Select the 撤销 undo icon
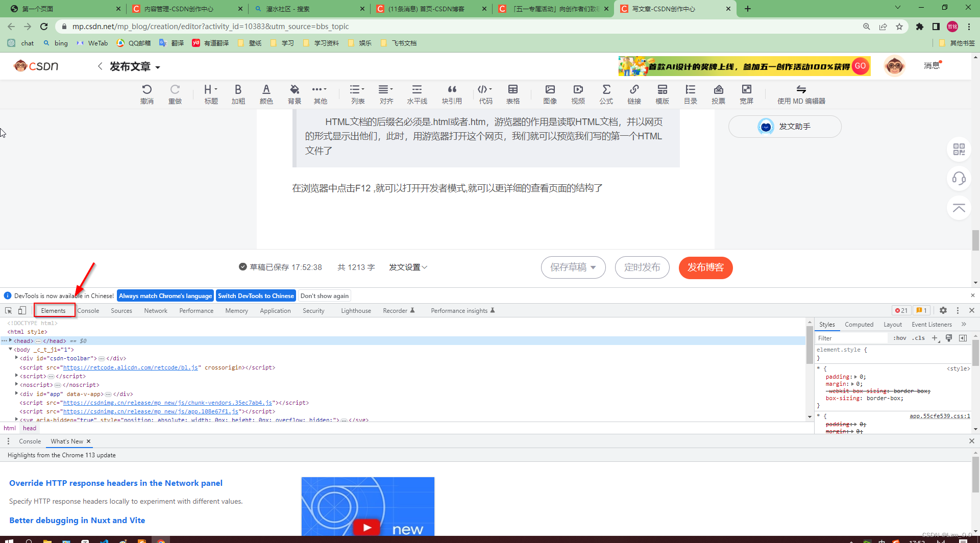The image size is (980, 543). click(x=147, y=94)
